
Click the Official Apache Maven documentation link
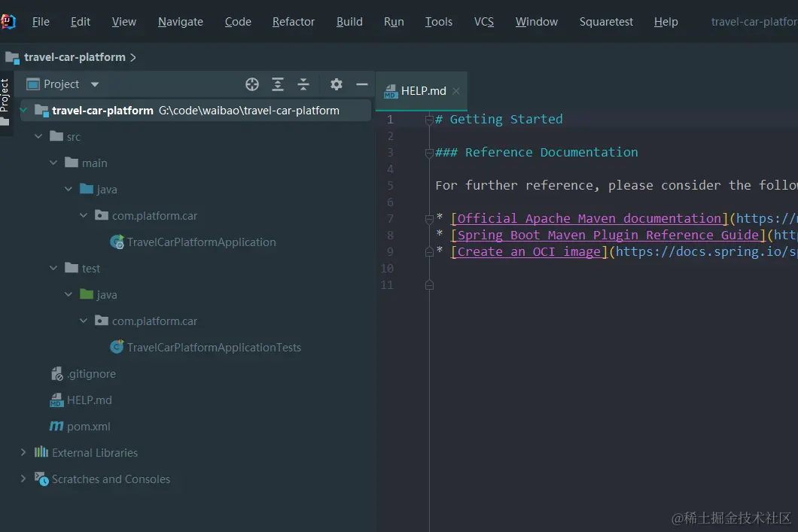click(589, 219)
